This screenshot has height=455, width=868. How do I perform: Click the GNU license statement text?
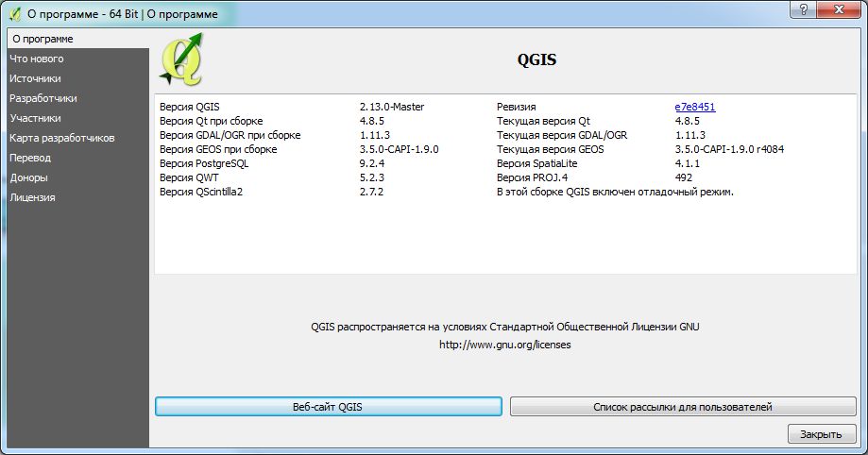(x=505, y=327)
